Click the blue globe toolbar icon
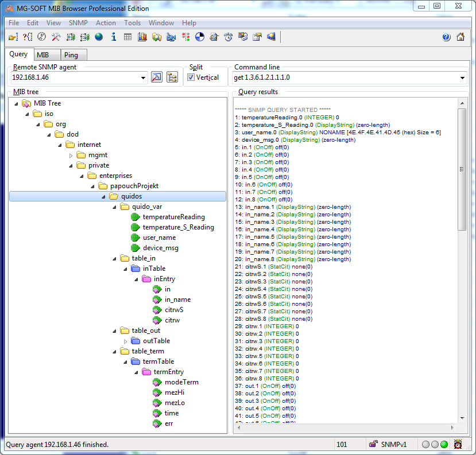This screenshot has height=455, width=476. (x=99, y=37)
